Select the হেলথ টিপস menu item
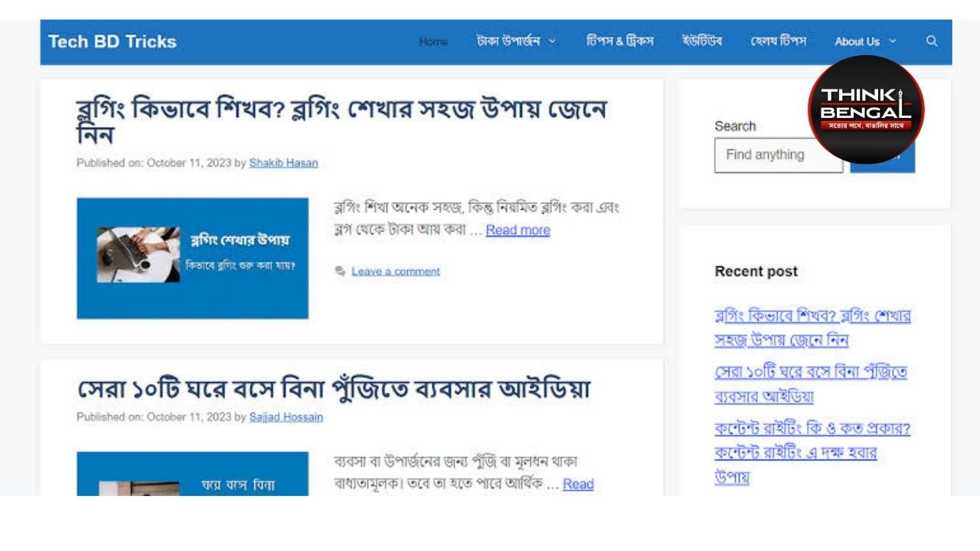 [778, 41]
